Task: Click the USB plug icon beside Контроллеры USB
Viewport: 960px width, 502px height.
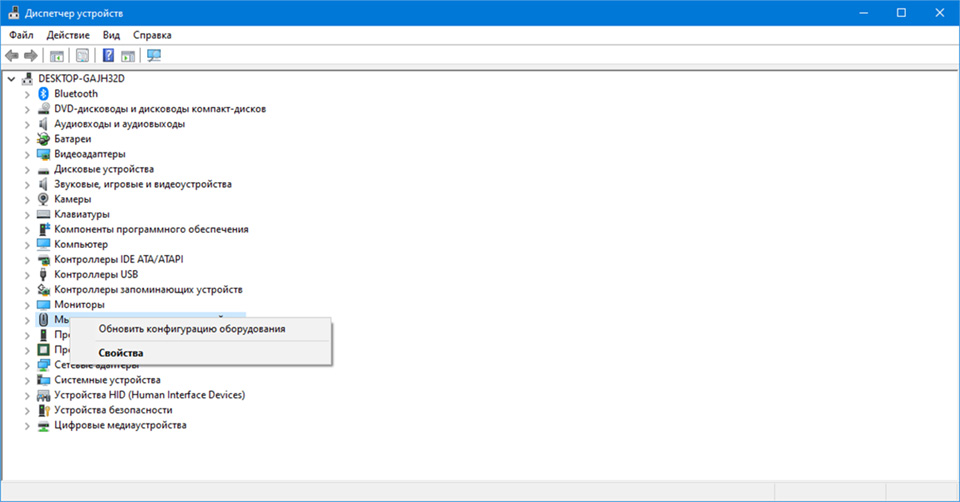Action: click(x=43, y=274)
